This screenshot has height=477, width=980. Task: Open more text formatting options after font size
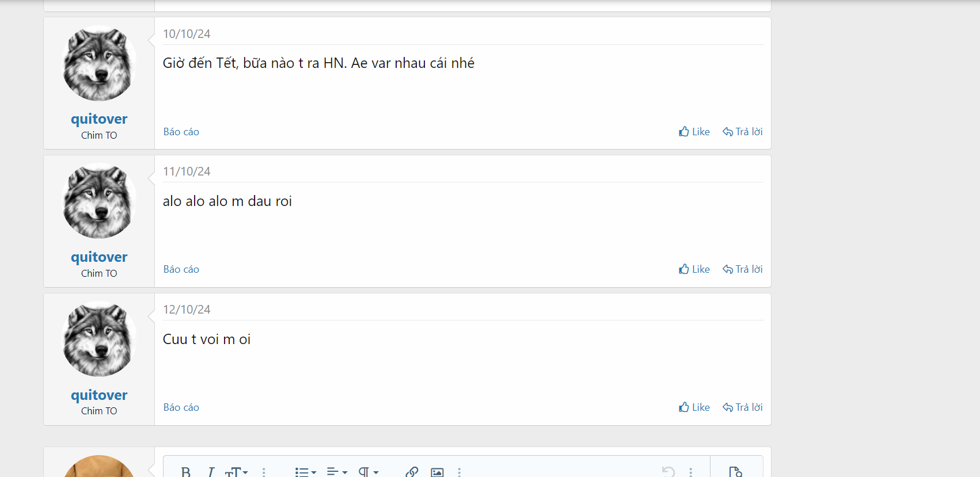(x=264, y=472)
